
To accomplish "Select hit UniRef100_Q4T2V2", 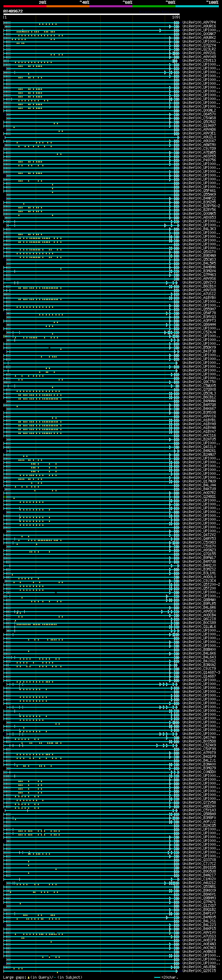I will 199,535.
